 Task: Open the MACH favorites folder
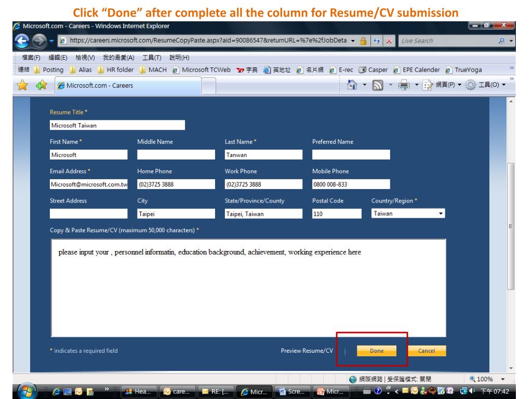[153, 70]
